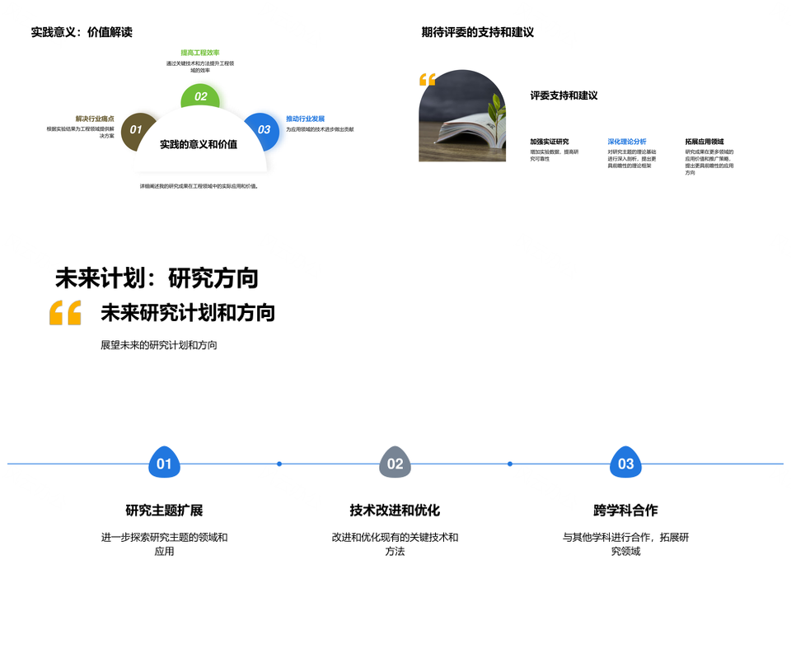Select the olive 01 circle badge
This screenshot has height=672, width=791.
pos(136,129)
